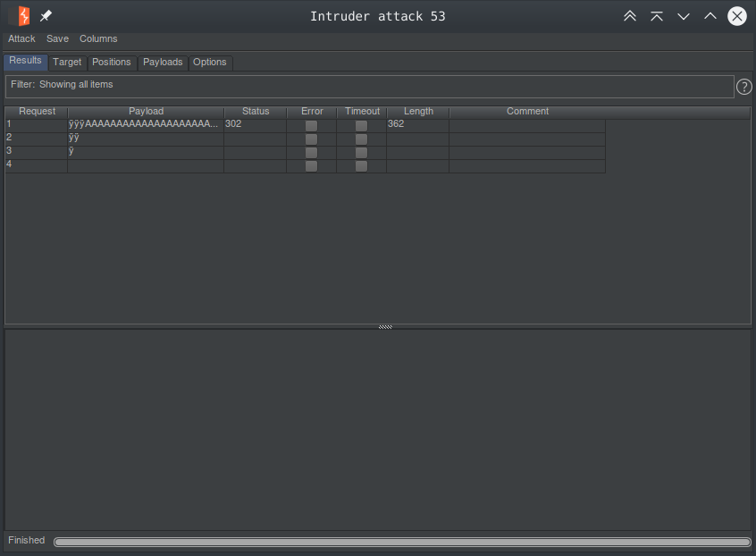Click the Burp Suite lightning logo icon

coord(20,16)
